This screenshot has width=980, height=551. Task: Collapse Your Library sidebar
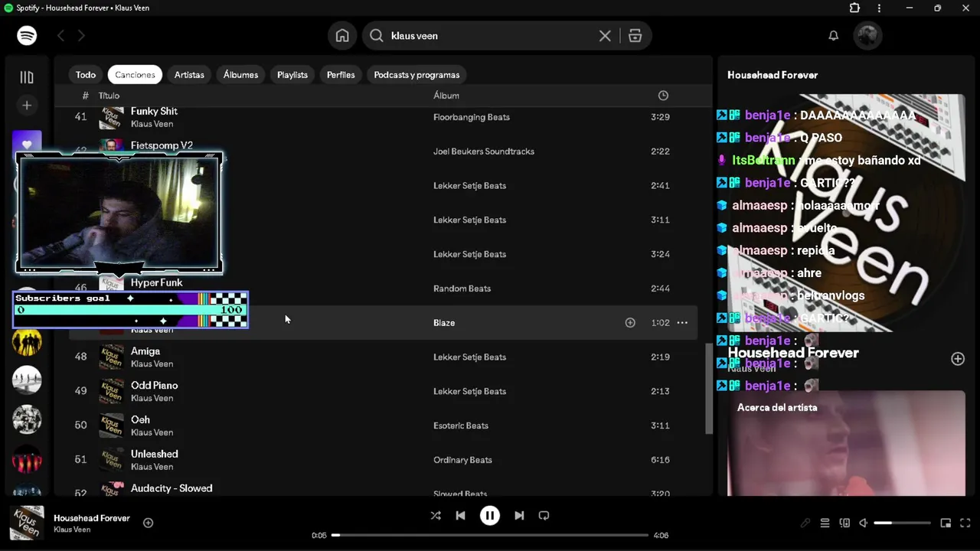27,77
